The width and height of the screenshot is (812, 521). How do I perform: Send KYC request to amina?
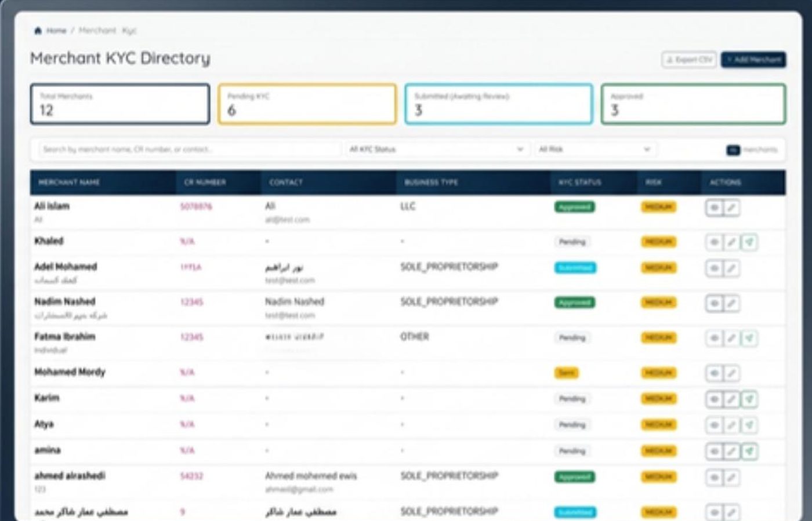[749, 451]
